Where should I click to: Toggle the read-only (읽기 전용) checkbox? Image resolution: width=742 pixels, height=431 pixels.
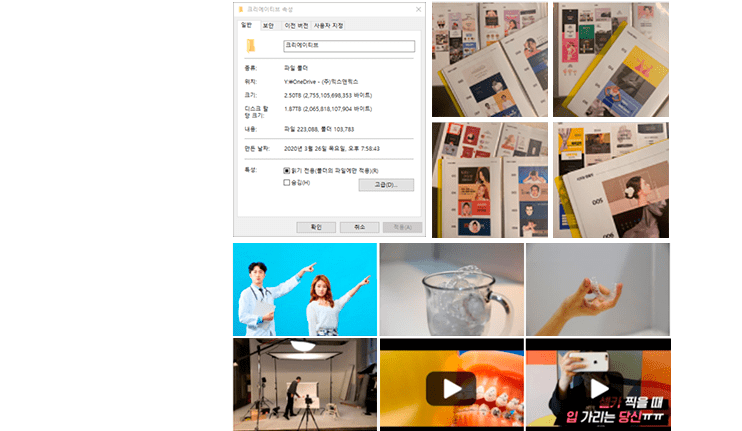click(287, 171)
